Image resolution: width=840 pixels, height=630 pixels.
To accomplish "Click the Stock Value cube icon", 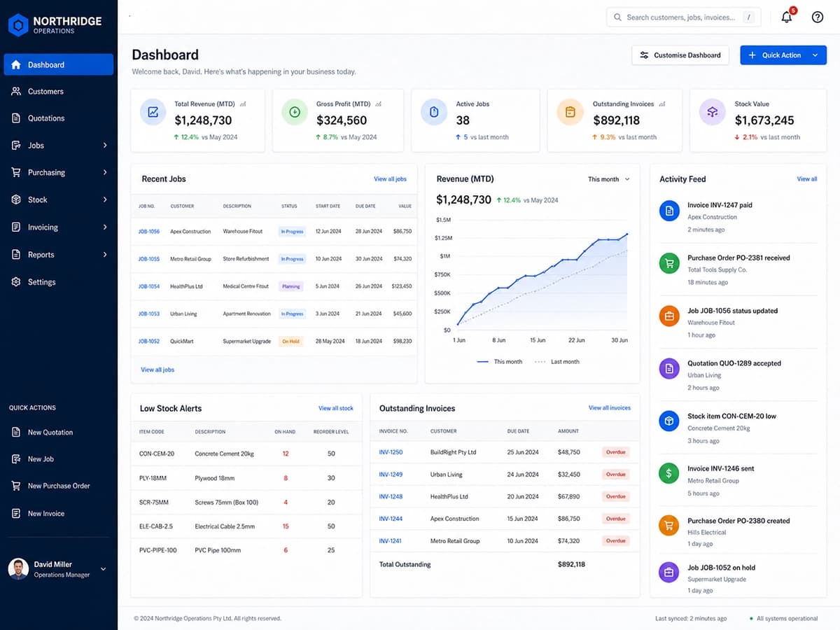I will coord(713,112).
